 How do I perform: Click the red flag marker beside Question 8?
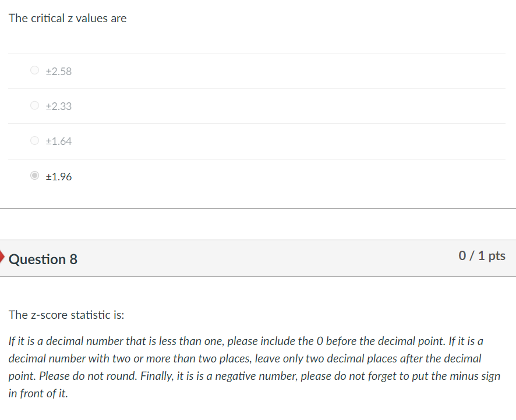coord(2,256)
